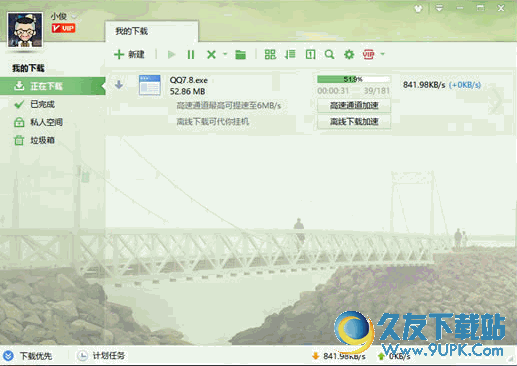The width and height of the screenshot is (517, 366).
Task: Switch to 我的下载 tab
Action: pyautogui.click(x=152, y=31)
